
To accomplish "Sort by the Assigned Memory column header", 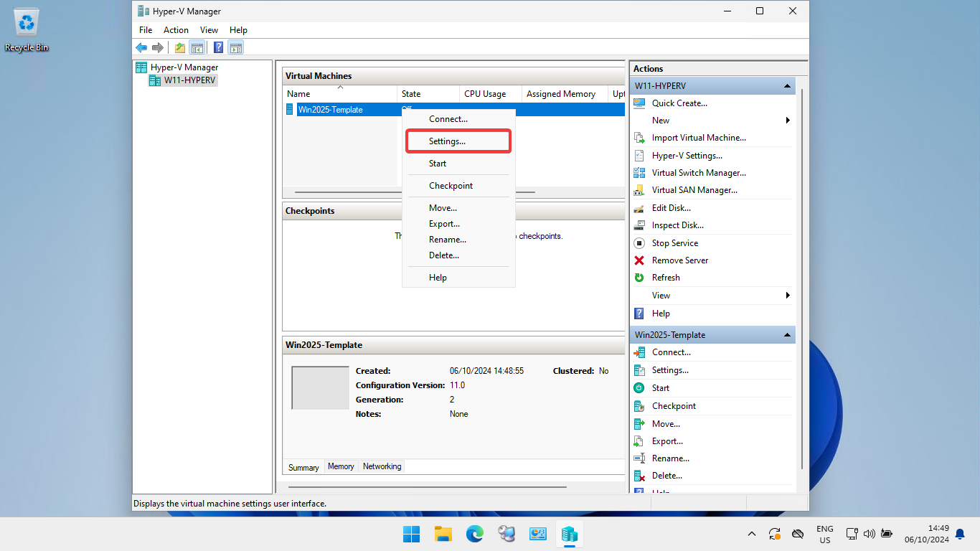I will point(565,94).
